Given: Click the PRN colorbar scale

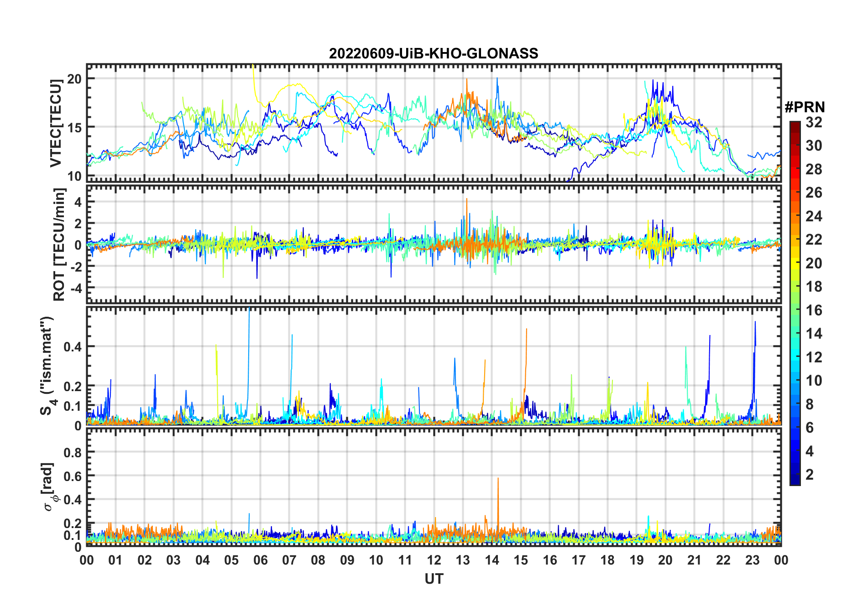Looking at the screenshot, I should 795,303.
